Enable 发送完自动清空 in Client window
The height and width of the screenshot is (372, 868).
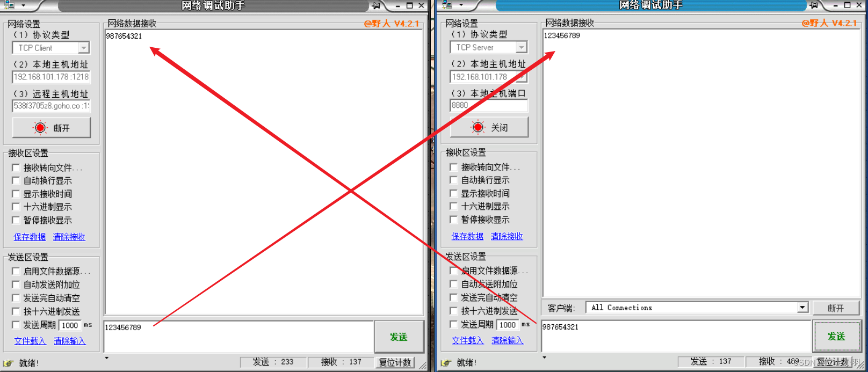(16, 298)
